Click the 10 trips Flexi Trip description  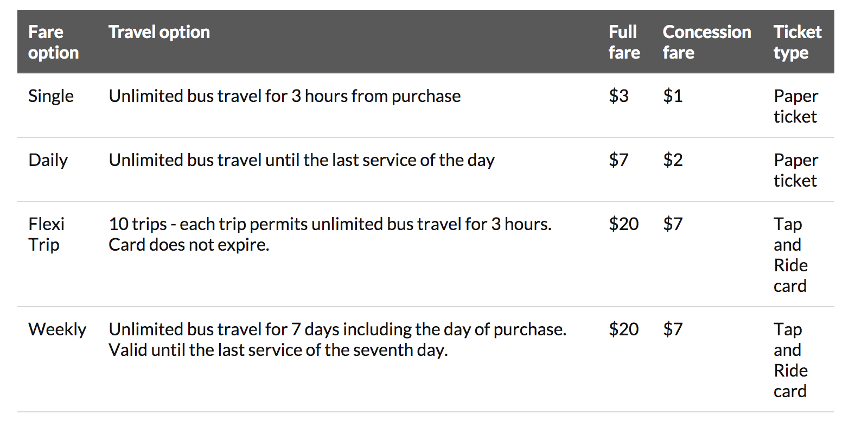[330, 234]
